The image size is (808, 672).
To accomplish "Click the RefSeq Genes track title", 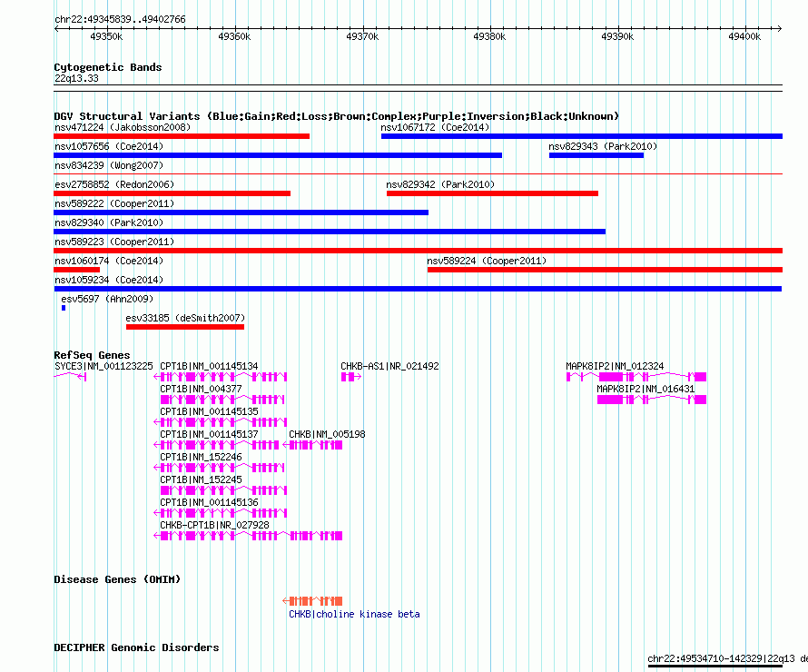I will tap(92, 355).
